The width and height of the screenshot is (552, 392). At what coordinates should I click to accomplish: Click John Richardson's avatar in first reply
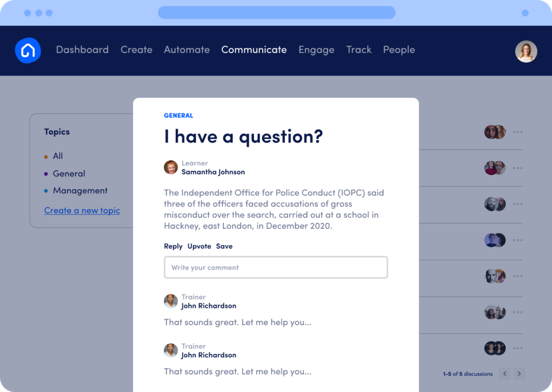(171, 301)
